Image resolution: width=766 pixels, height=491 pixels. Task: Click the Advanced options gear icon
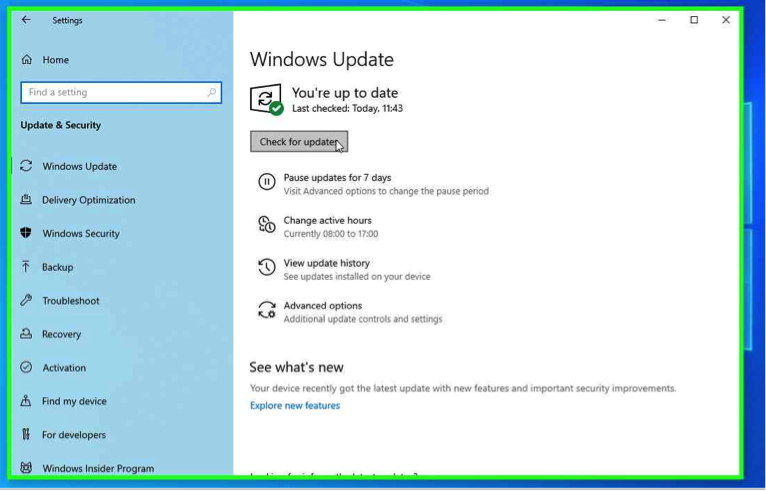[x=267, y=311]
